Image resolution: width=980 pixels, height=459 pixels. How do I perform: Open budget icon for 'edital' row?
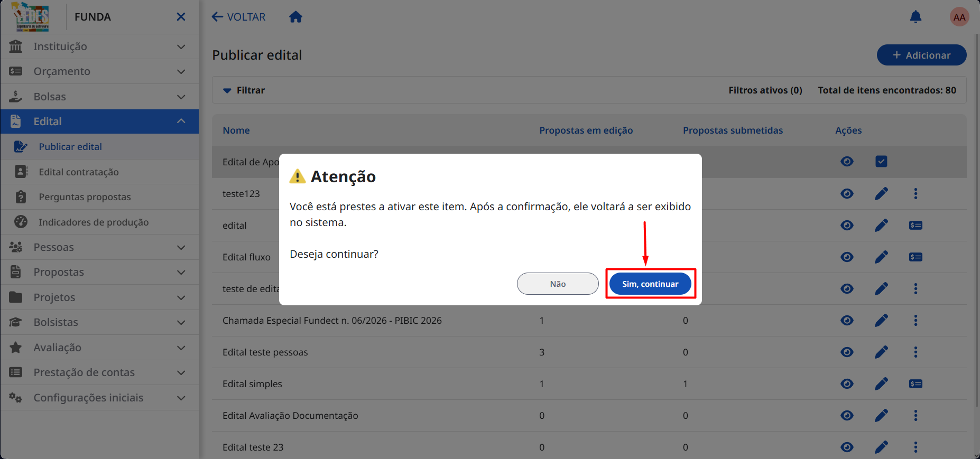point(916,225)
